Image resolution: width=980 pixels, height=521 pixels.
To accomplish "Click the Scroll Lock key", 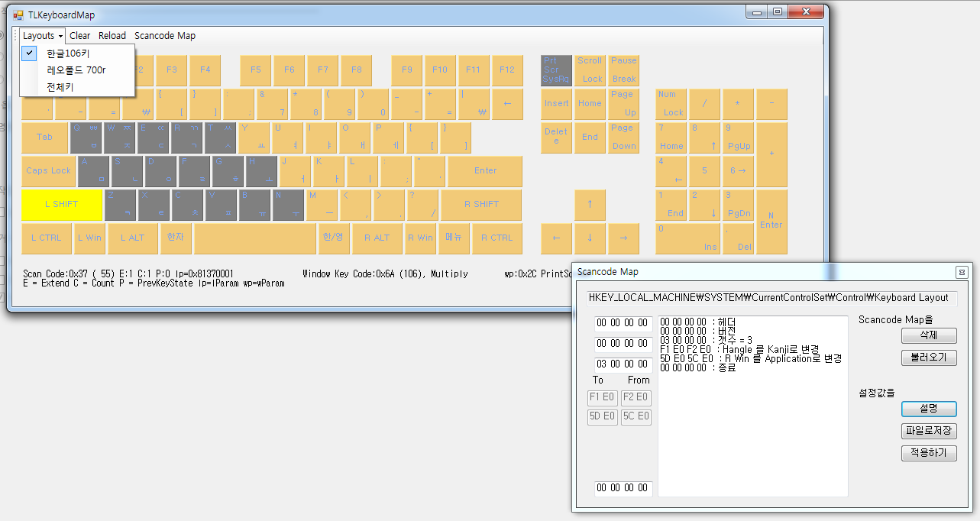I will [590, 70].
